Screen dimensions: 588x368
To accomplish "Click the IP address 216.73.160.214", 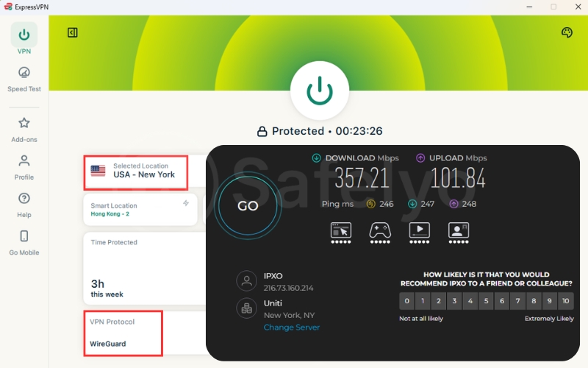I will coord(288,288).
